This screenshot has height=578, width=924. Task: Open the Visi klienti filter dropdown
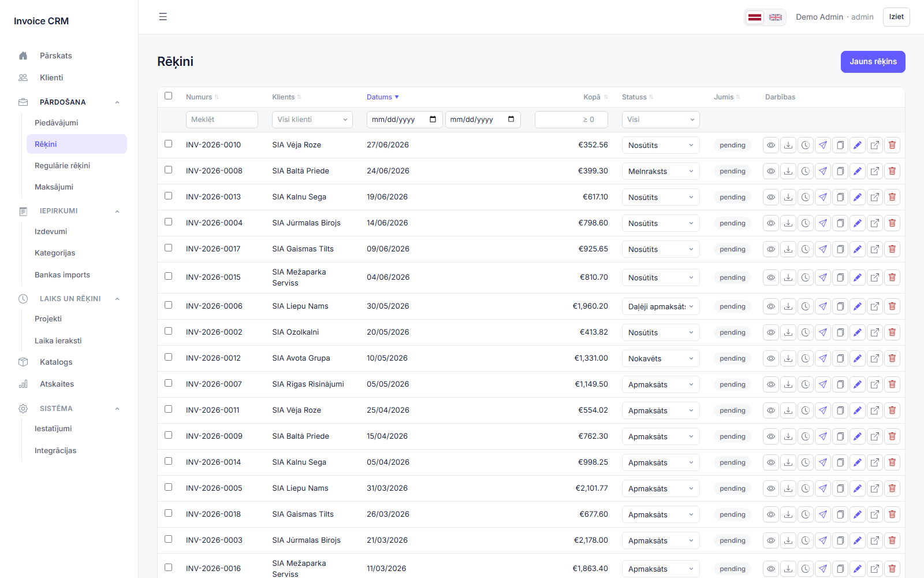(312, 120)
